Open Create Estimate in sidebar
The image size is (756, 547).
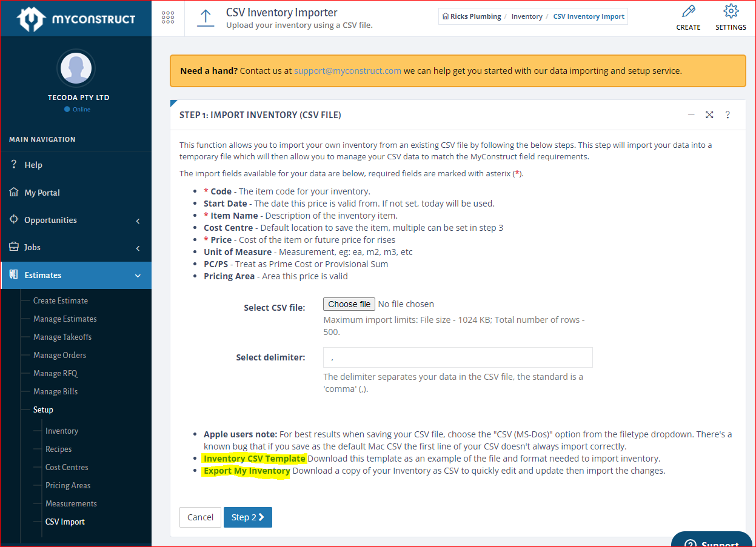[61, 300]
